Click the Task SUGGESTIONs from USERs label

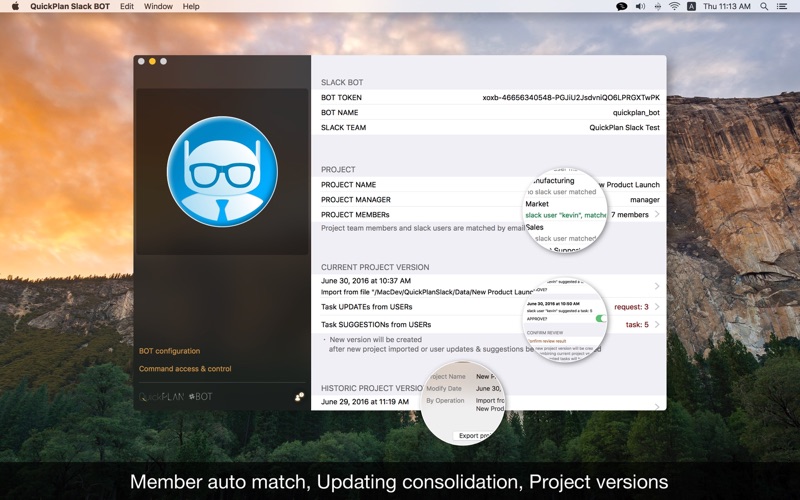(x=376, y=324)
